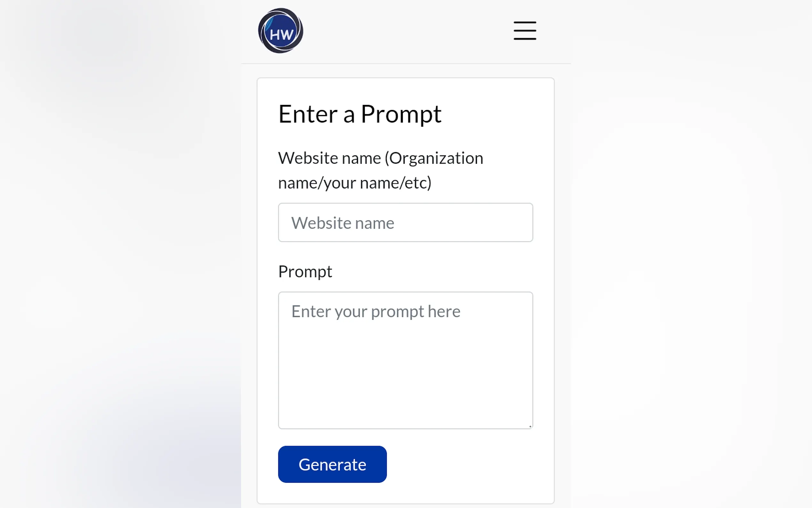Image resolution: width=812 pixels, height=508 pixels.
Task: Click the "Website name (Organization" label text
Action: pyautogui.click(x=380, y=158)
